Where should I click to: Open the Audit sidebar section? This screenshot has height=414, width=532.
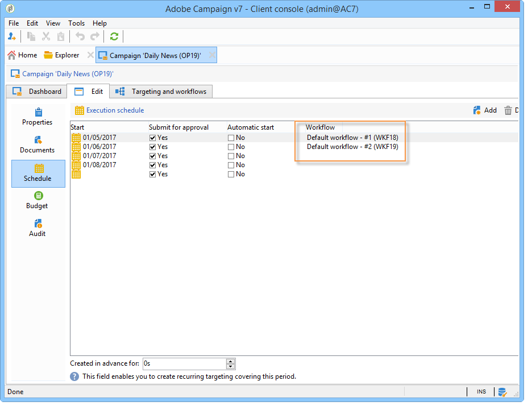(38, 228)
